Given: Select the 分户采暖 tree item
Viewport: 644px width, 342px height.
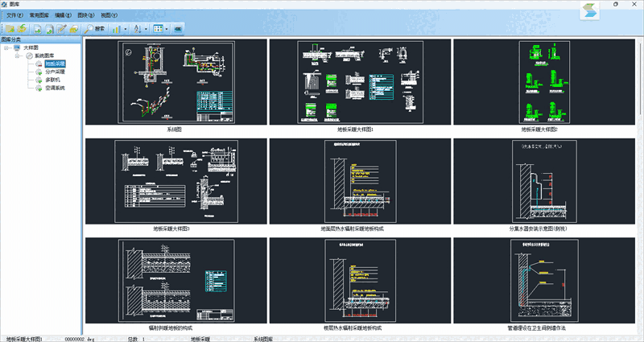Looking at the screenshot, I should 55,72.
